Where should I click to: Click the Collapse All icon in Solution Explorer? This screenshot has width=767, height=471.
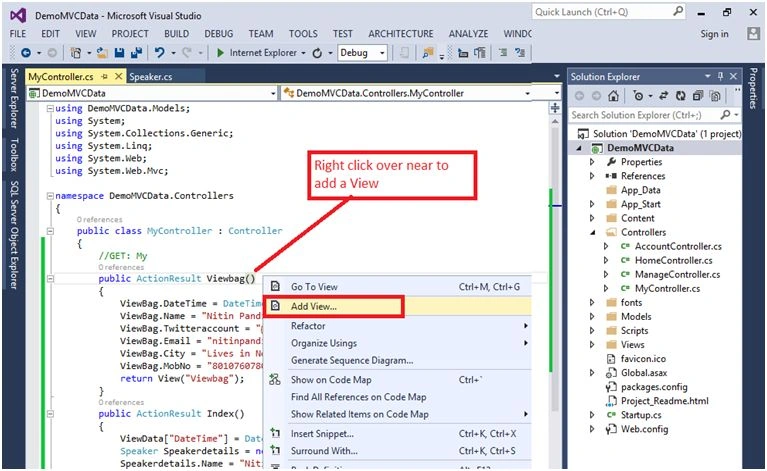click(x=698, y=96)
